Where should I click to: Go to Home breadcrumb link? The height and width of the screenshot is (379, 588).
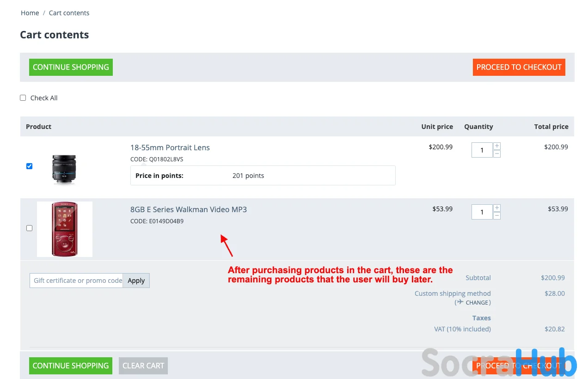[30, 13]
